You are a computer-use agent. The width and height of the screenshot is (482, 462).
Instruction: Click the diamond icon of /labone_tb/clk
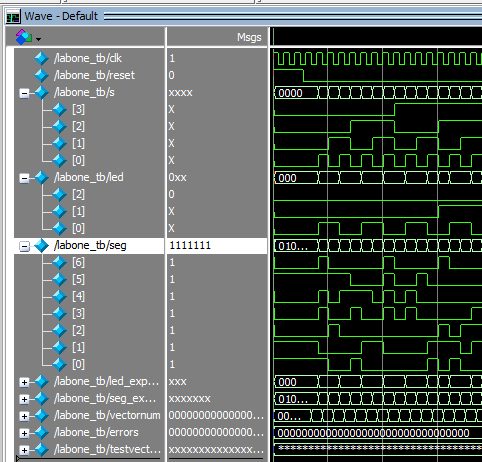(42, 59)
